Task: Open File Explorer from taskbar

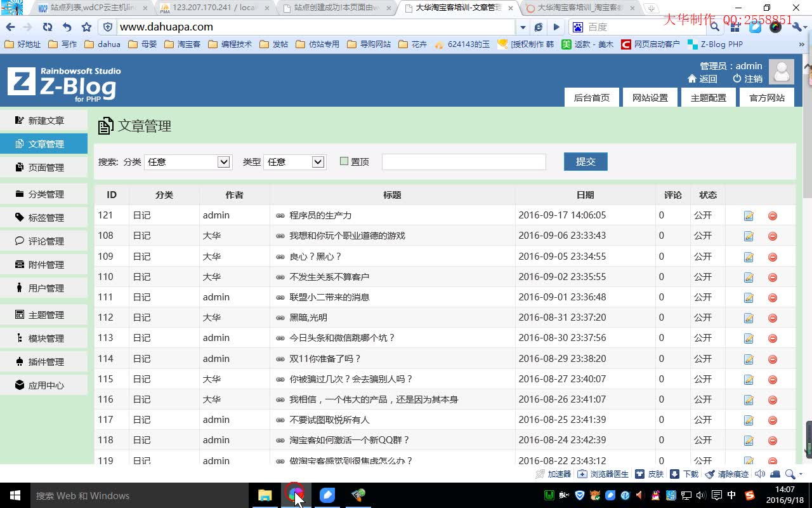Action: (x=265, y=495)
